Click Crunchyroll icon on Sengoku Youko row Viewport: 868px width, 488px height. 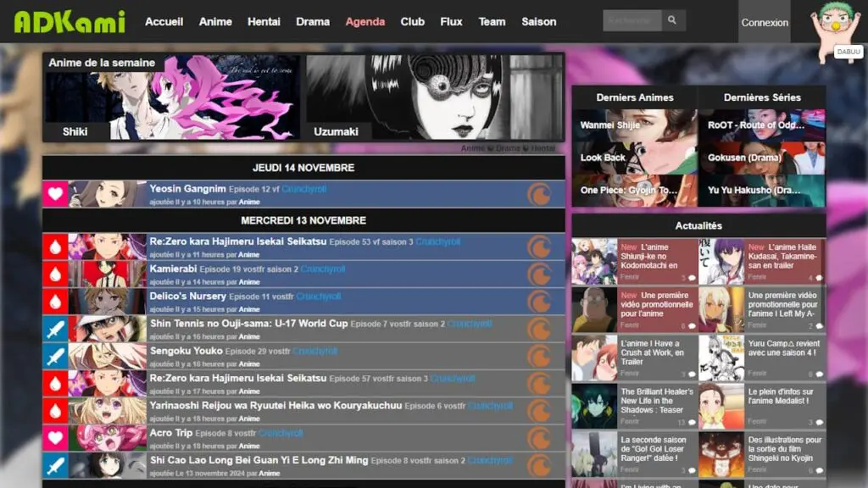(x=539, y=357)
